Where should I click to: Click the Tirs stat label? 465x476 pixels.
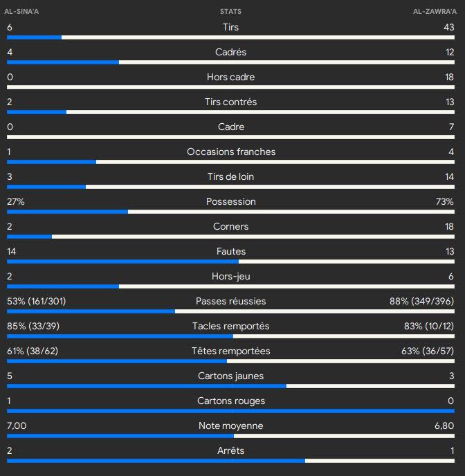(x=230, y=27)
